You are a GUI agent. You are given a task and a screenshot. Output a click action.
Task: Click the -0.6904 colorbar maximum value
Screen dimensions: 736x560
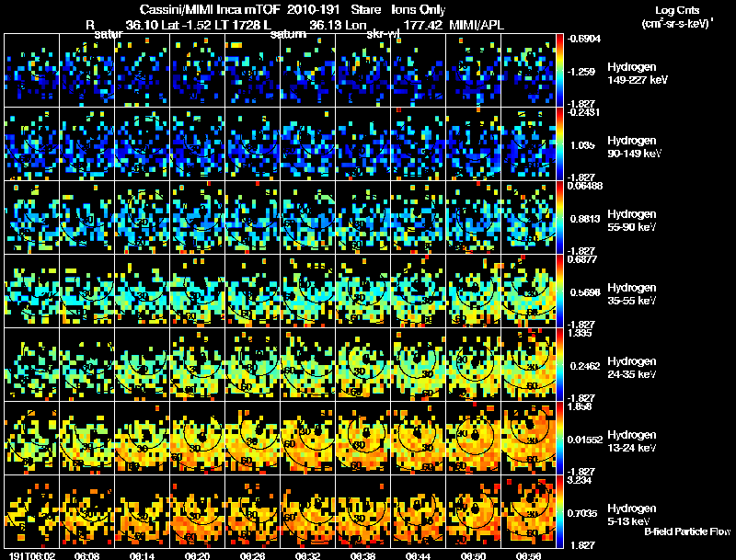(584, 39)
